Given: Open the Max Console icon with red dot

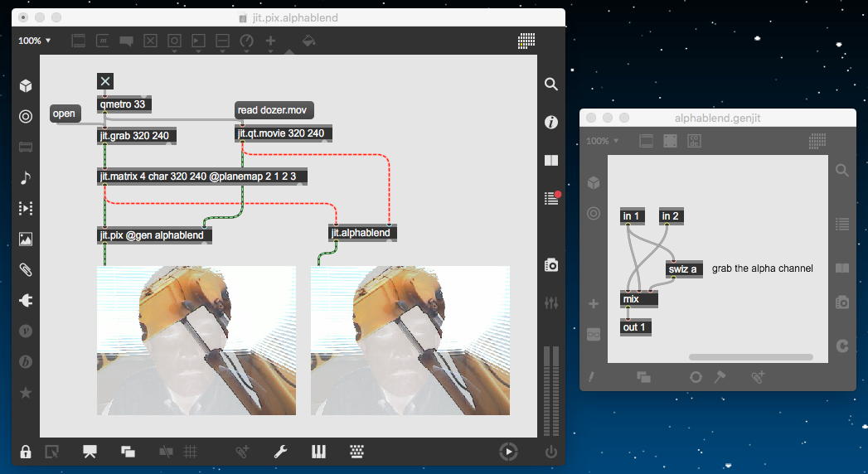Looking at the screenshot, I should tap(552, 197).
